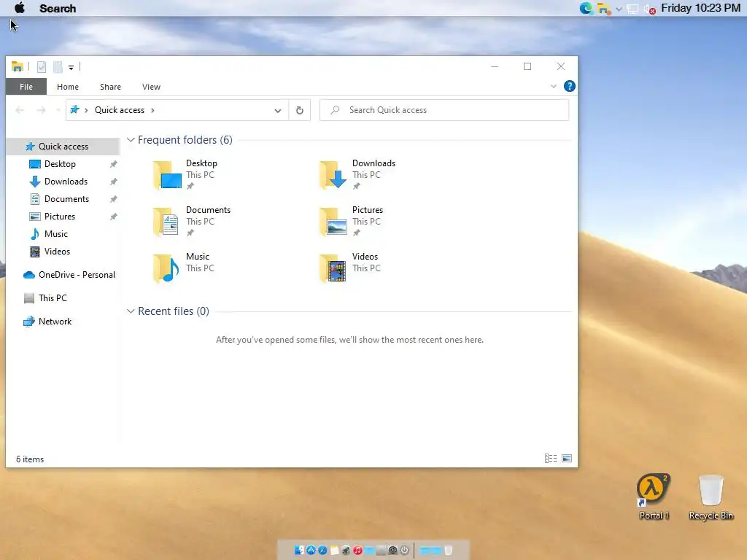Image resolution: width=747 pixels, height=560 pixels.
Task: Click the File Explorer icon in system tray
Action: coord(603,9)
